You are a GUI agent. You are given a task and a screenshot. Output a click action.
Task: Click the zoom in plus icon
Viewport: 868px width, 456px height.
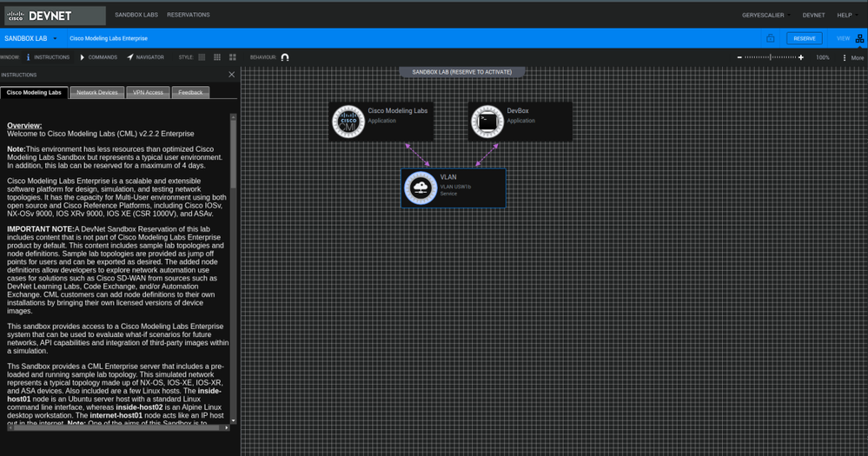pos(800,57)
